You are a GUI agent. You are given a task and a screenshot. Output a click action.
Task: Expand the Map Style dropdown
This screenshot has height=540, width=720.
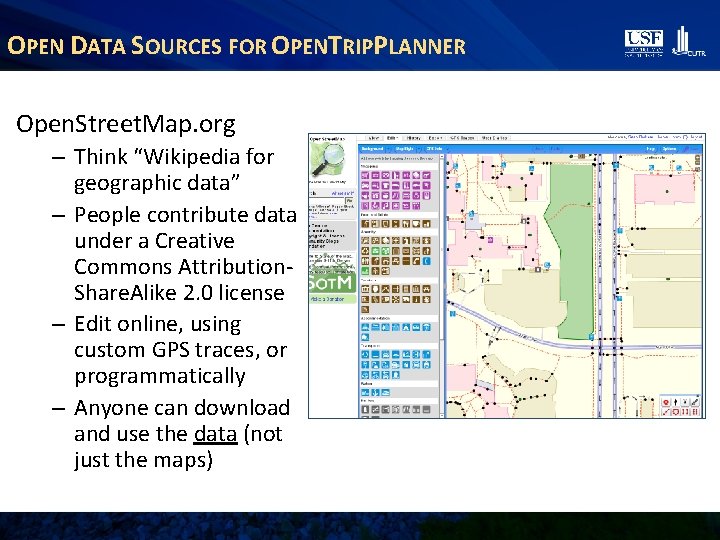(406, 149)
